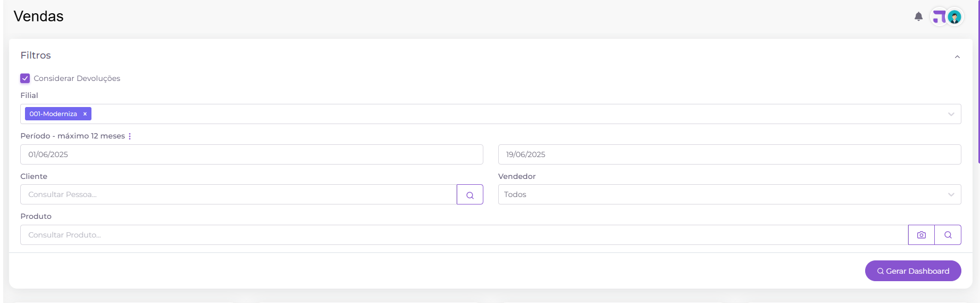
Task: Click the page vertical scrollbar
Action: coord(978,81)
